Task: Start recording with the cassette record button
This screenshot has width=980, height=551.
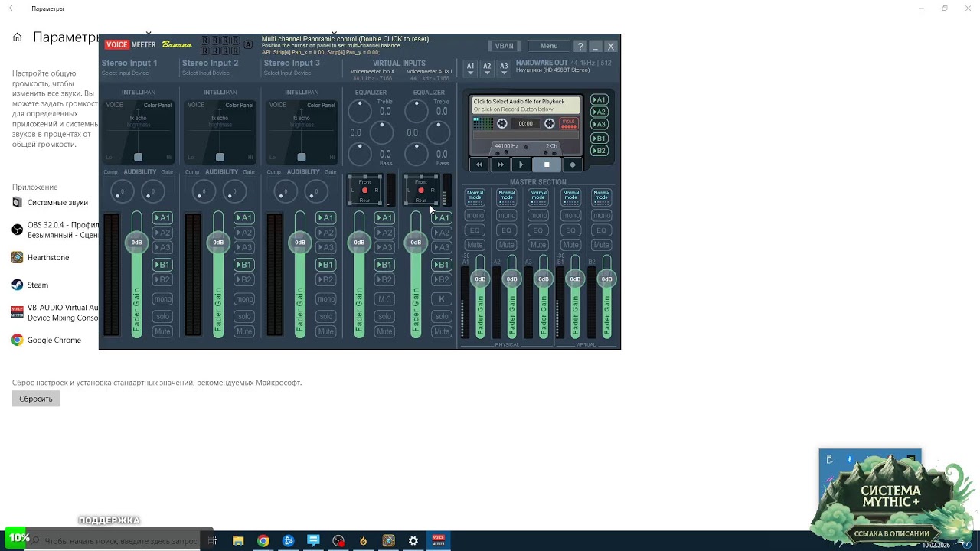Action: [x=572, y=165]
